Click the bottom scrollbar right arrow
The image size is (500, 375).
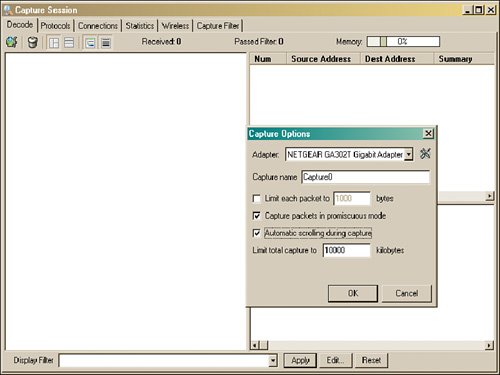click(489, 346)
